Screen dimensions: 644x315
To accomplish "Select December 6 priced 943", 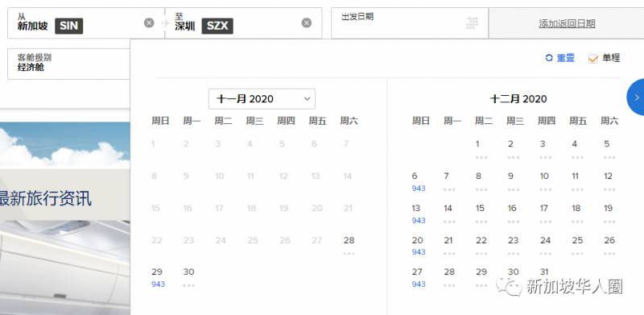I will pos(418,182).
